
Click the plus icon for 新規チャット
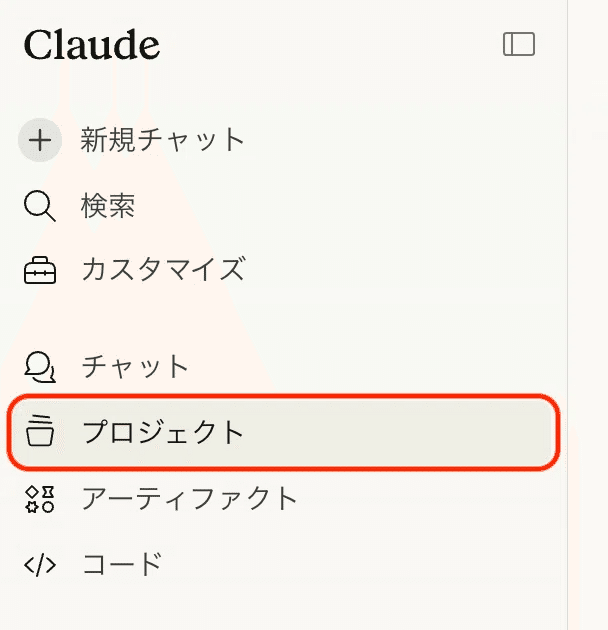pos(40,140)
